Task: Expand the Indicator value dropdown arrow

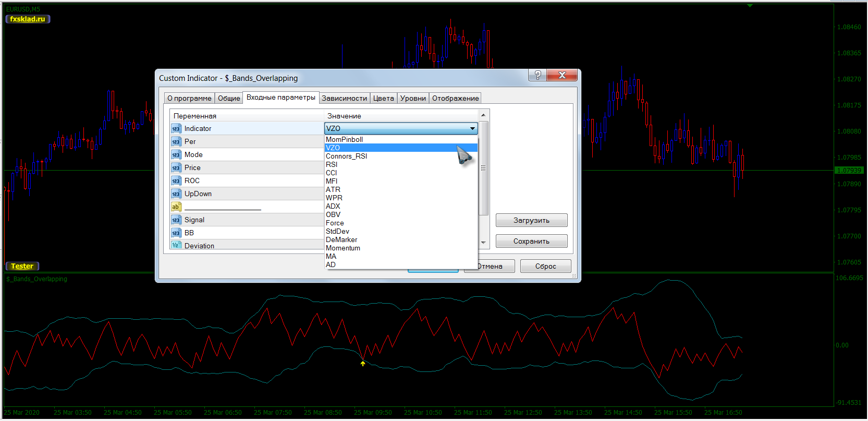Action: (472, 128)
